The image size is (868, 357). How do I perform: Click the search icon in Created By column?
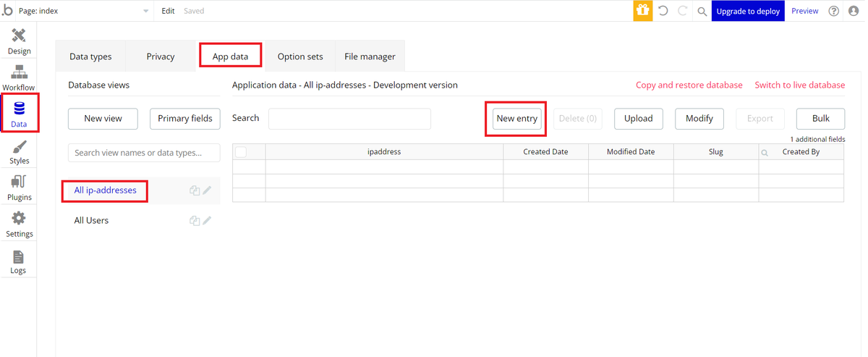pyautogui.click(x=765, y=153)
